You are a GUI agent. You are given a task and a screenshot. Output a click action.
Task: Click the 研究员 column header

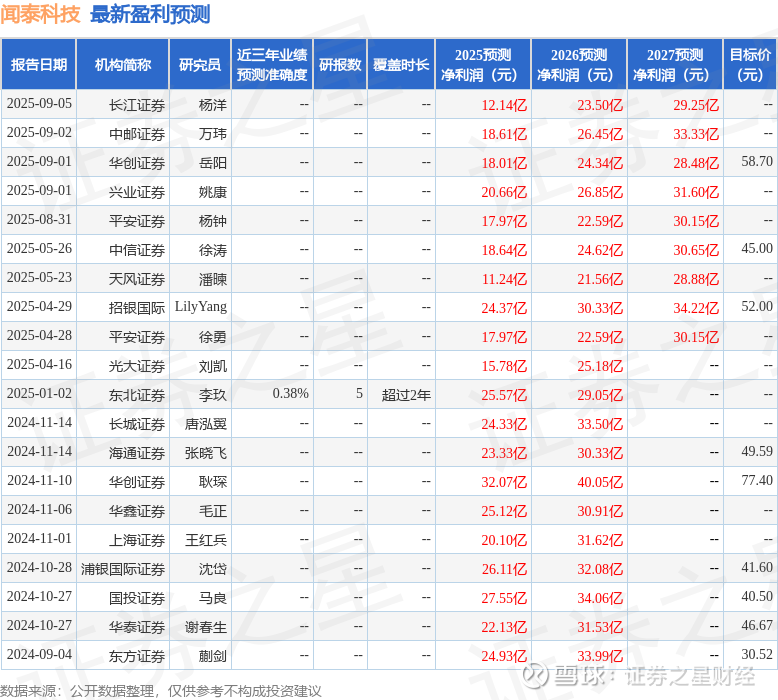tap(200, 64)
